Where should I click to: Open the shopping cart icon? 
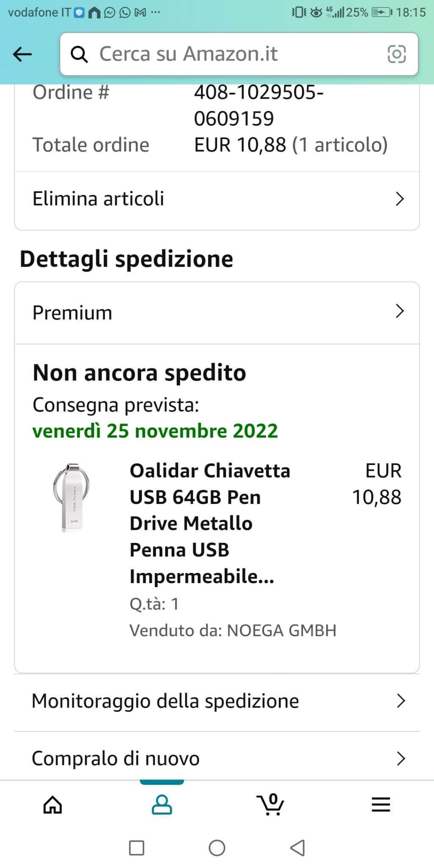[270, 804]
